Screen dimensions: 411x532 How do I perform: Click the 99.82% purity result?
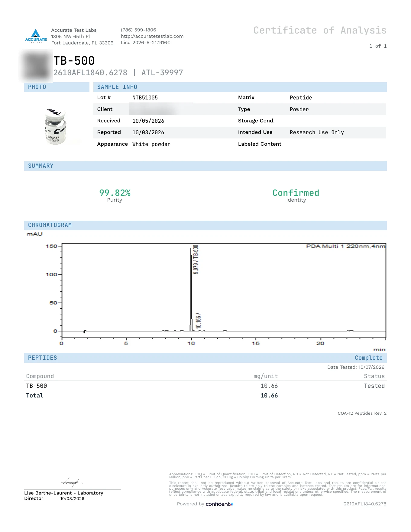(x=115, y=193)
